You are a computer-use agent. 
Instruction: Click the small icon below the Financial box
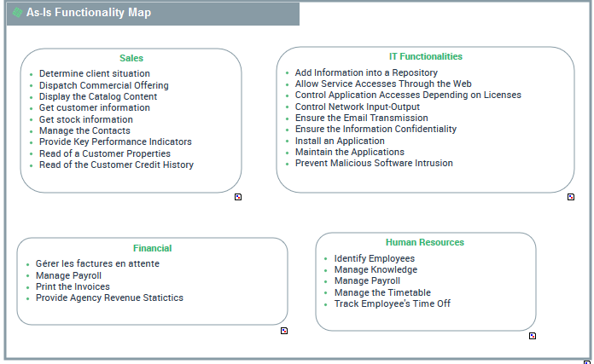click(x=284, y=331)
